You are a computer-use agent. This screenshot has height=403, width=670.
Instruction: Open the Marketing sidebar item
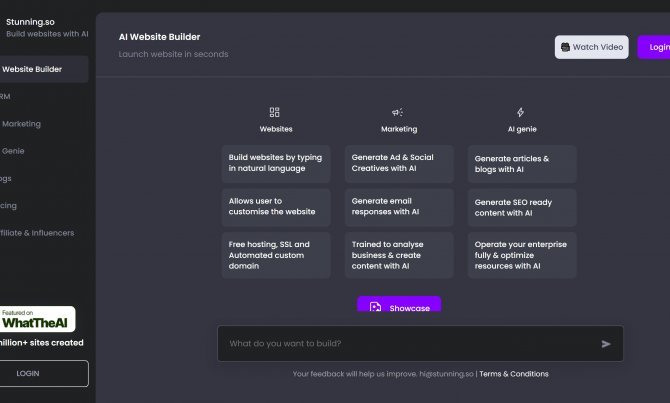pos(21,124)
